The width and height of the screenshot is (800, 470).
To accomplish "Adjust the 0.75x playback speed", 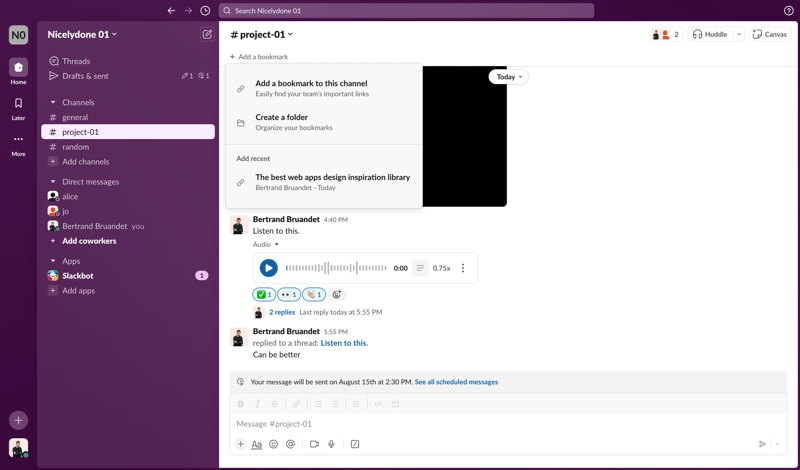I will (x=441, y=268).
